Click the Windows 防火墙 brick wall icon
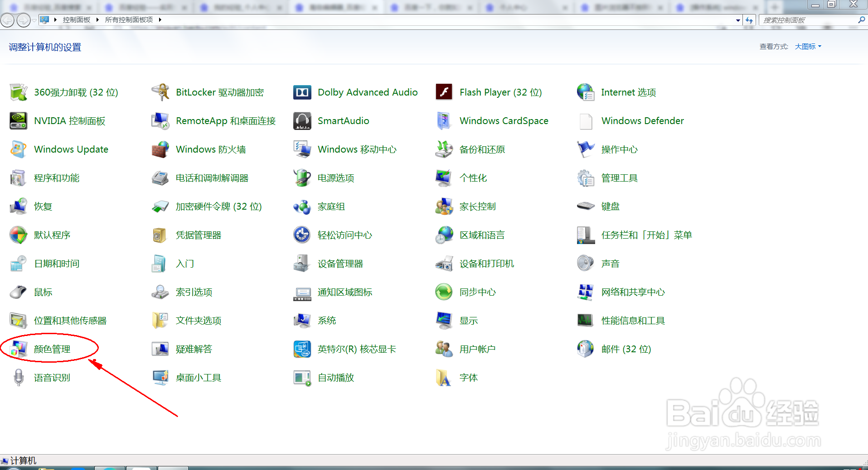868x470 pixels. coord(160,149)
